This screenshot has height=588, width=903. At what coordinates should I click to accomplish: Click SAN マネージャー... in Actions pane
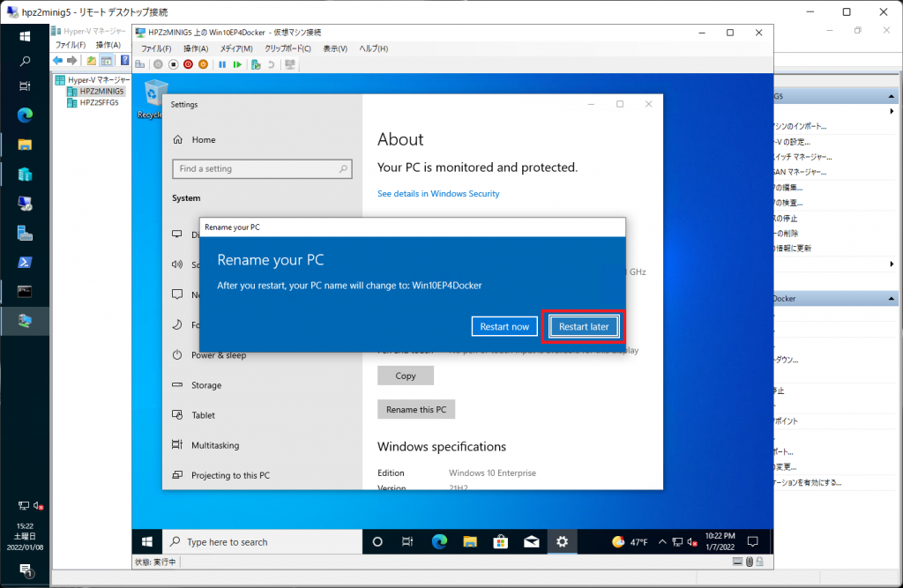(801, 172)
